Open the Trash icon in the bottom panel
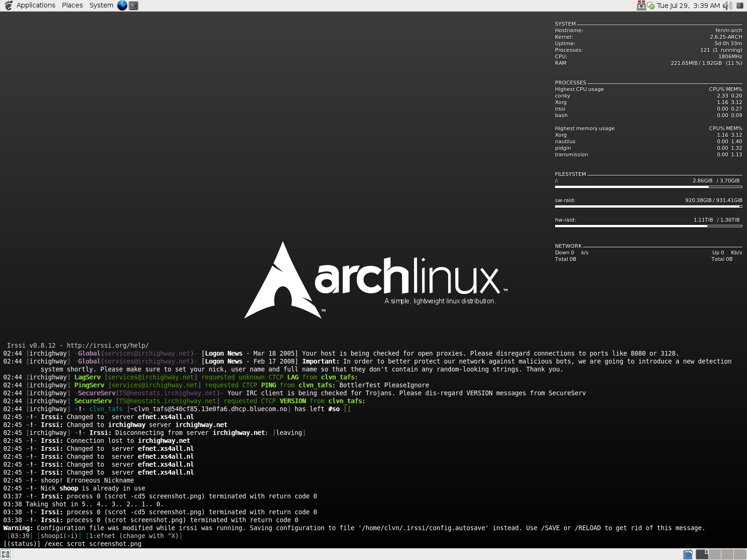This screenshot has width=747, height=560. (688, 554)
